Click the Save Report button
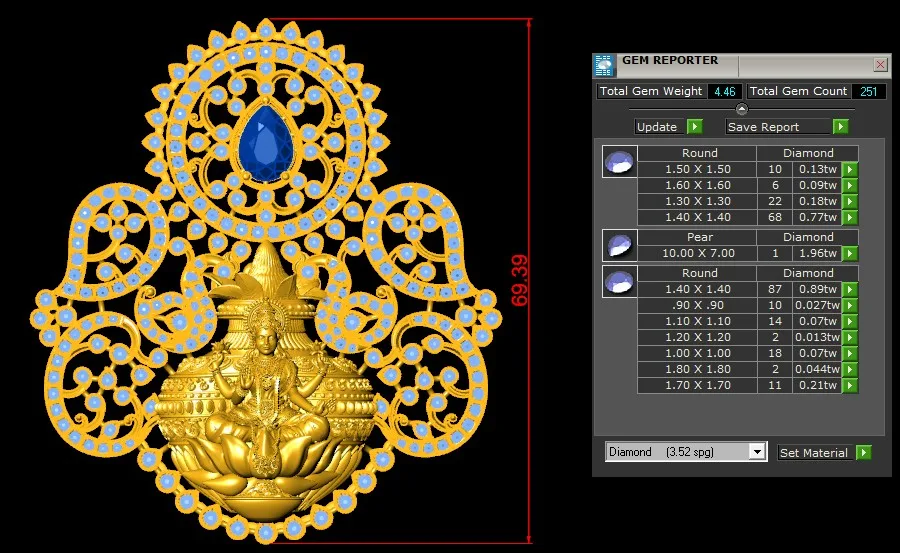The width and height of the screenshot is (900, 553). coord(778,127)
